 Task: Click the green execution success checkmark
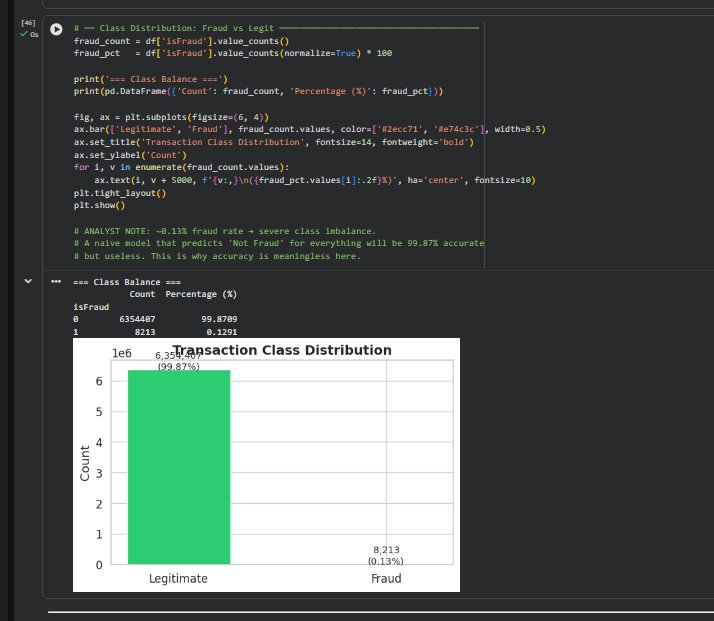coord(24,34)
